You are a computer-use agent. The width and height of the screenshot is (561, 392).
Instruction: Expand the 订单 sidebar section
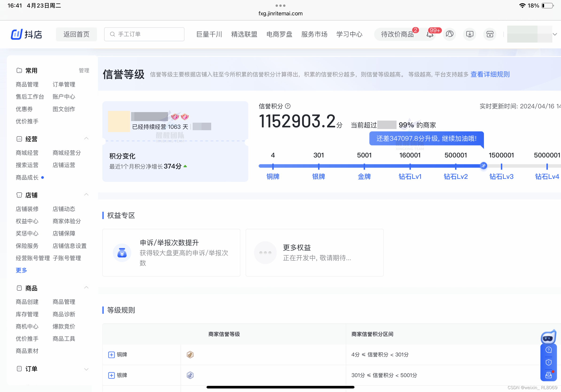[86, 369]
